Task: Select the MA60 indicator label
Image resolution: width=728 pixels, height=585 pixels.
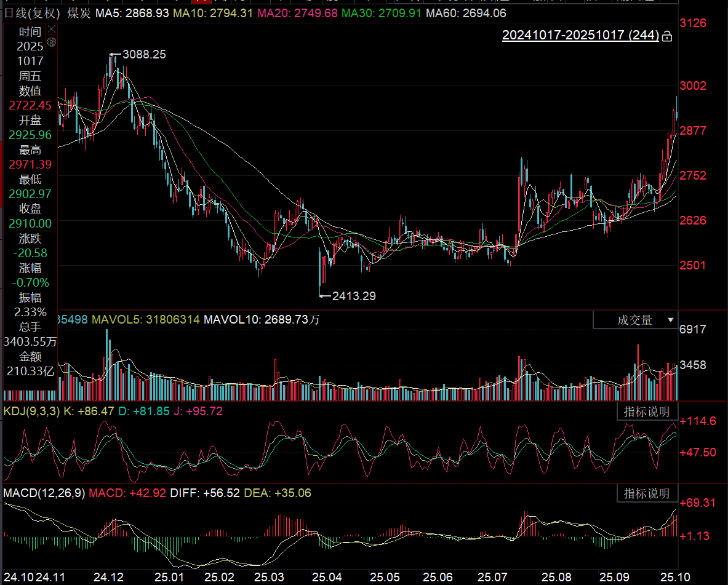Action: pyautogui.click(x=466, y=13)
